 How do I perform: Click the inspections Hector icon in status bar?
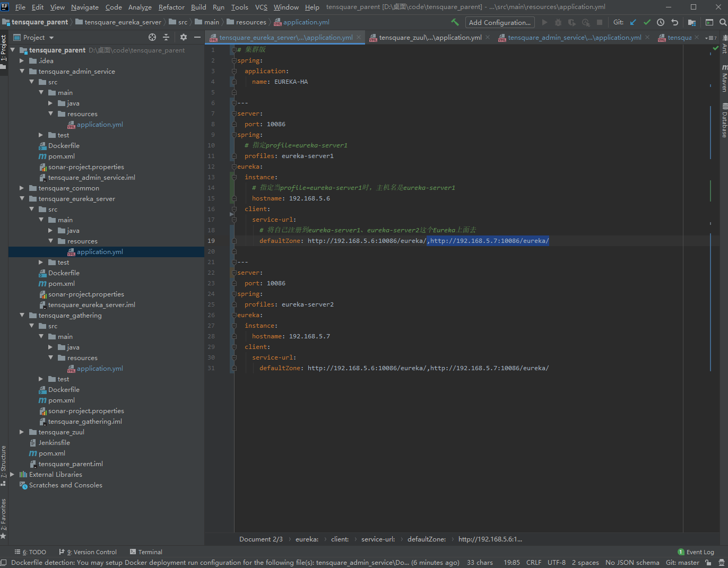point(722,563)
